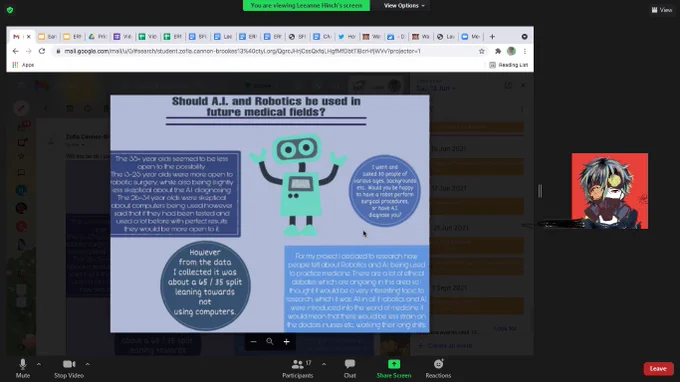This screenshot has height=382, width=680.
Task: Go back in the browser
Action: click(x=16, y=51)
